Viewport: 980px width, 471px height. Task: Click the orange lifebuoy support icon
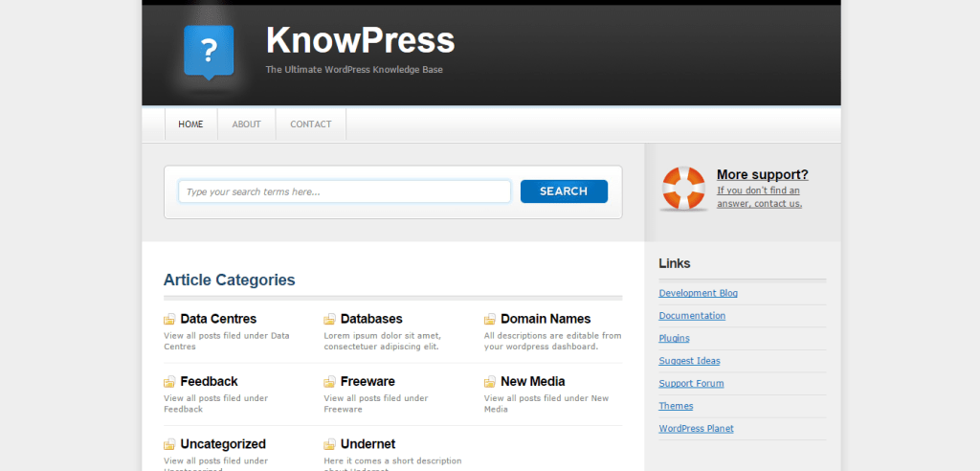coord(683,189)
